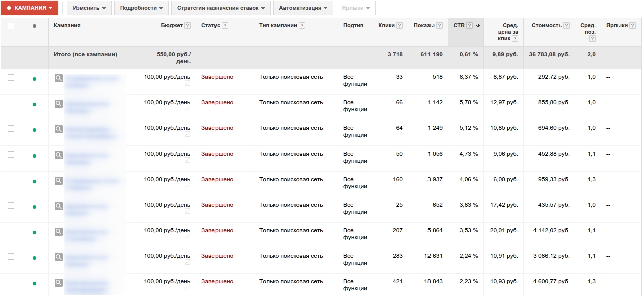The width and height of the screenshot is (644, 296).
Task: Open status dot dropdown in 33 clicks row
Action: click(x=34, y=79)
